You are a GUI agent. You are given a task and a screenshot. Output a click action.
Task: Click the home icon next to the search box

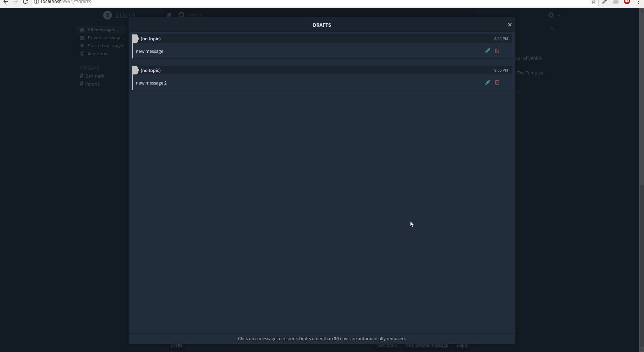click(x=169, y=15)
